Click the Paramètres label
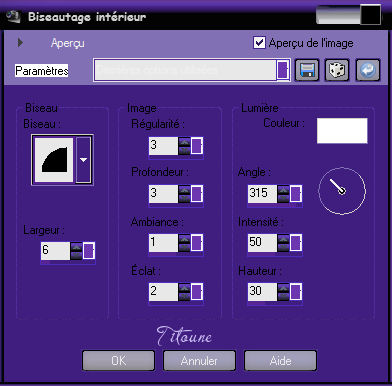The image size is (392, 386). click(42, 71)
